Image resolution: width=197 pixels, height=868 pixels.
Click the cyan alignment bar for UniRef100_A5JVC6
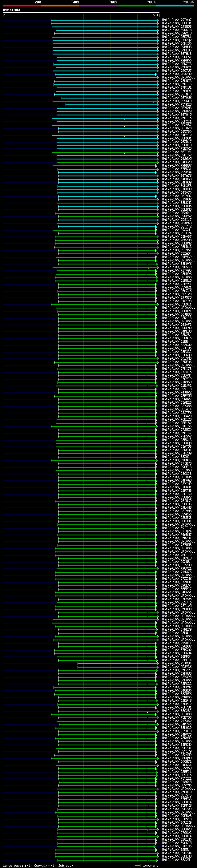[x=118, y=667]
